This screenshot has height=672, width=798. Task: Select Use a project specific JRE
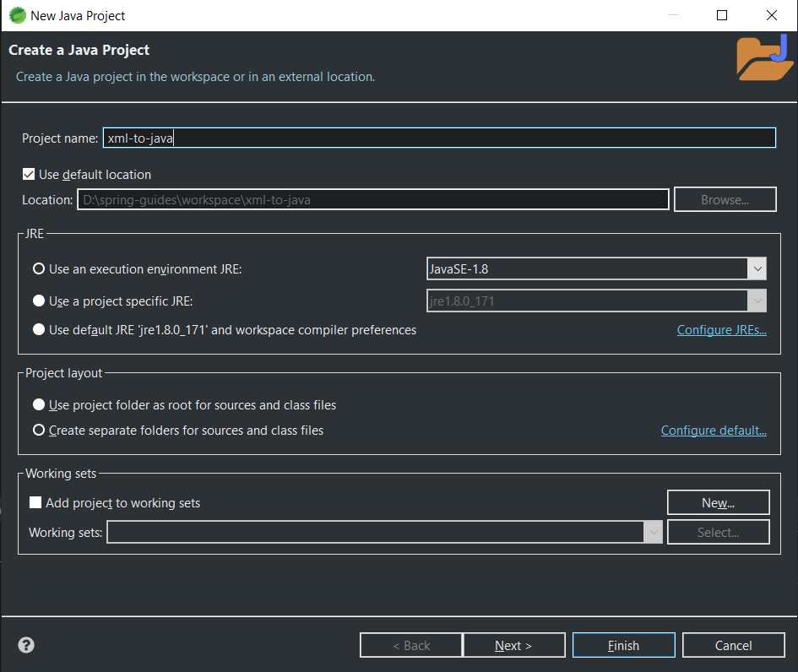[x=39, y=301]
